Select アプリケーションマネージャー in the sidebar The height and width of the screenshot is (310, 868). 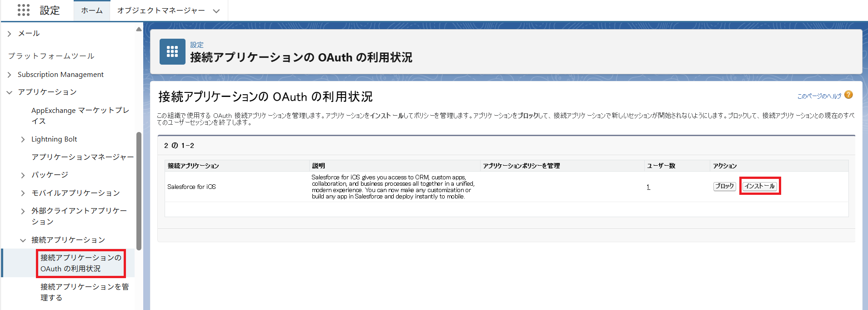click(x=82, y=157)
